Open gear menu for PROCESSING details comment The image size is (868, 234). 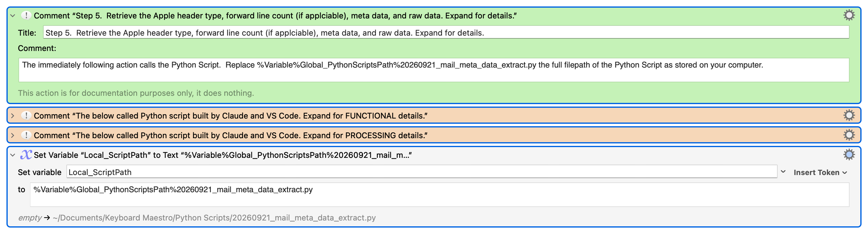click(849, 135)
